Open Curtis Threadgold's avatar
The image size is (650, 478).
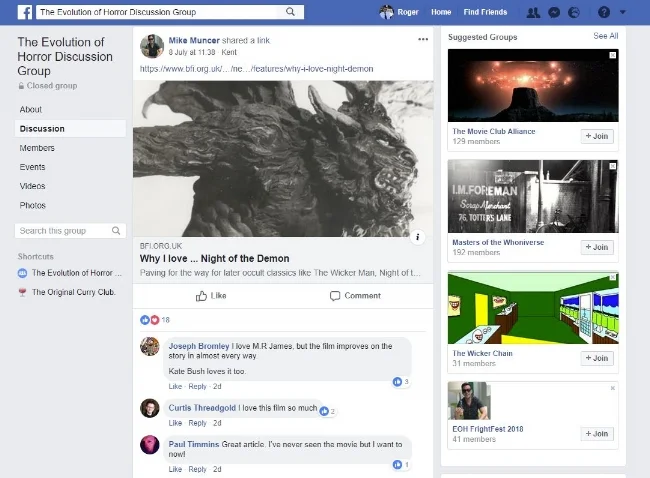[x=150, y=408]
